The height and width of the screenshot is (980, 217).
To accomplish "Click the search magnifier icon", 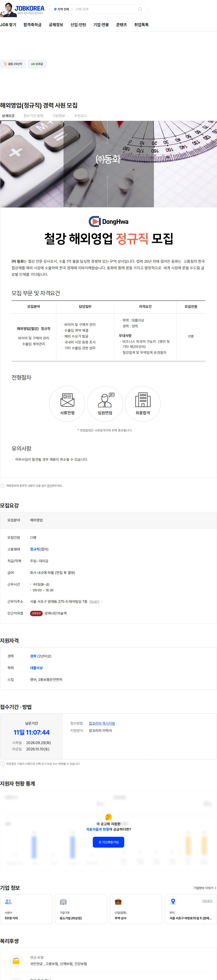I will pyautogui.click(x=140, y=9).
